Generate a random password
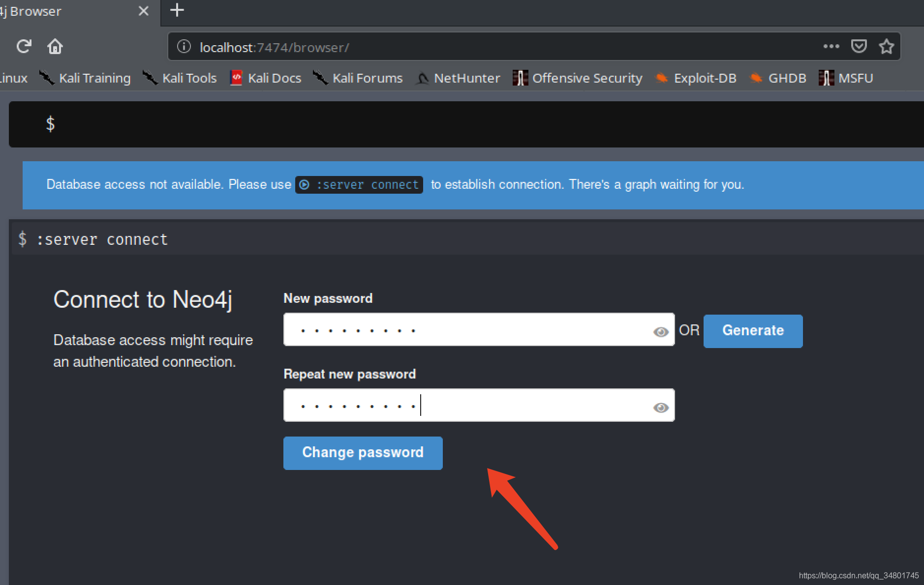The height and width of the screenshot is (585, 924). 753,331
